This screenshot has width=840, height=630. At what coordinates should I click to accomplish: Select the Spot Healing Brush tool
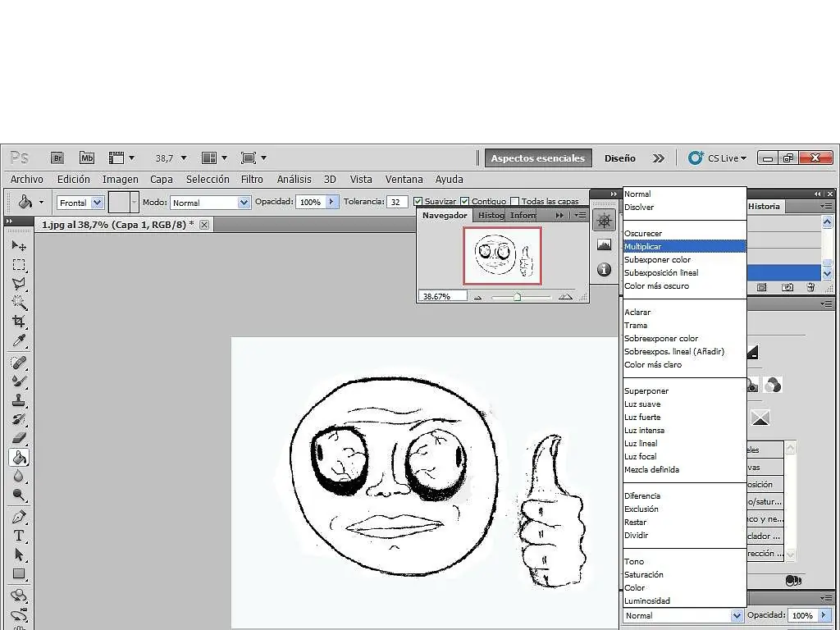[19, 363]
